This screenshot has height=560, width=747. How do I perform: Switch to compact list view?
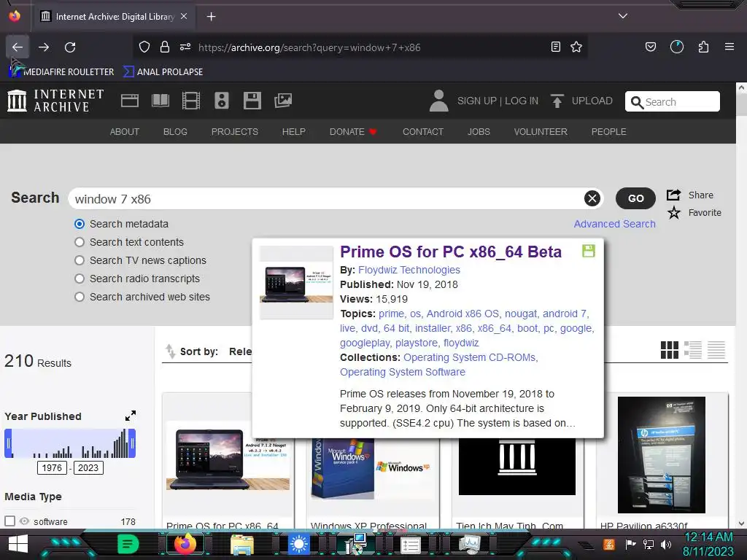coord(716,350)
